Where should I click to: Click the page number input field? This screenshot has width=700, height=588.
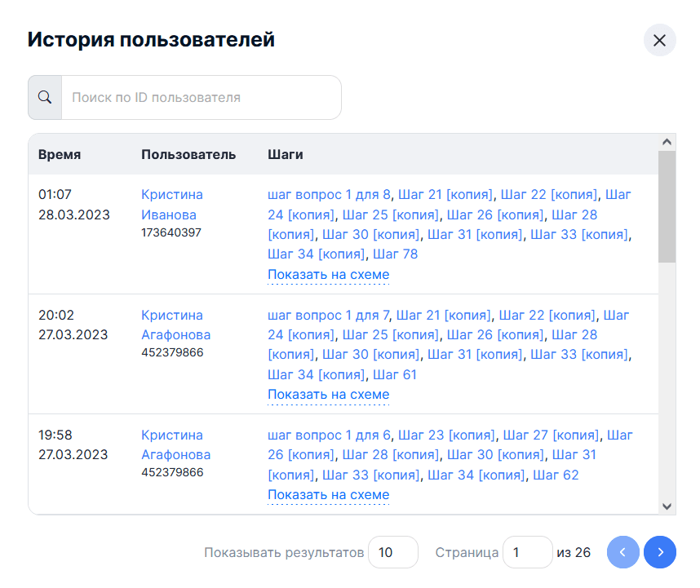(x=527, y=552)
